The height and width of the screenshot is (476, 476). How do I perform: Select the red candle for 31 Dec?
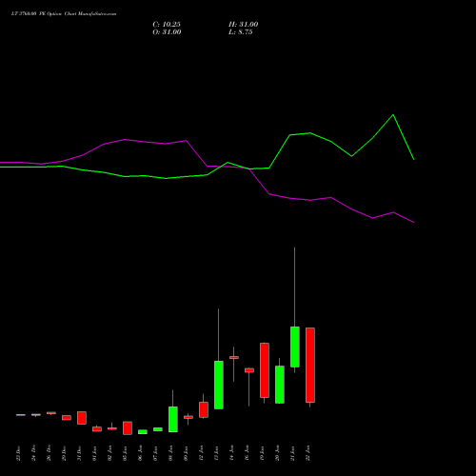point(82,418)
